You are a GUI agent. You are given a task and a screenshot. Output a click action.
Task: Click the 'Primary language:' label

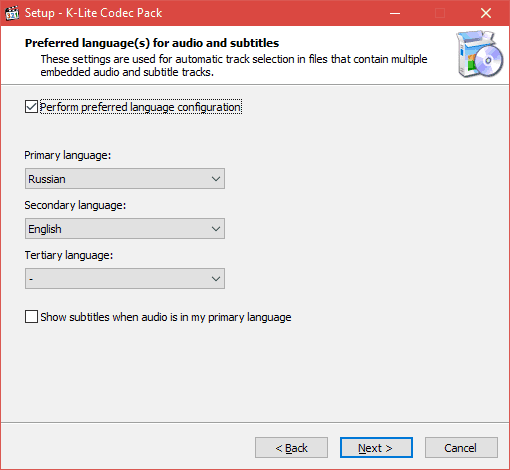[68, 155]
